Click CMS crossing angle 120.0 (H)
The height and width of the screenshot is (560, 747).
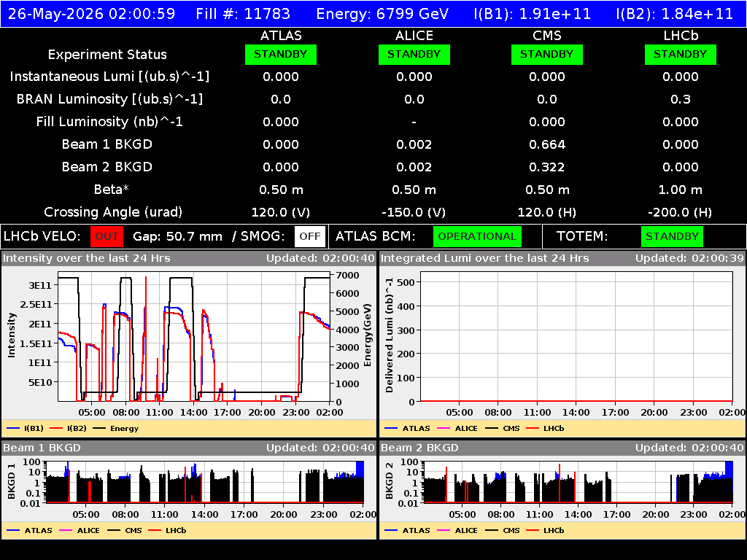point(547,212)
